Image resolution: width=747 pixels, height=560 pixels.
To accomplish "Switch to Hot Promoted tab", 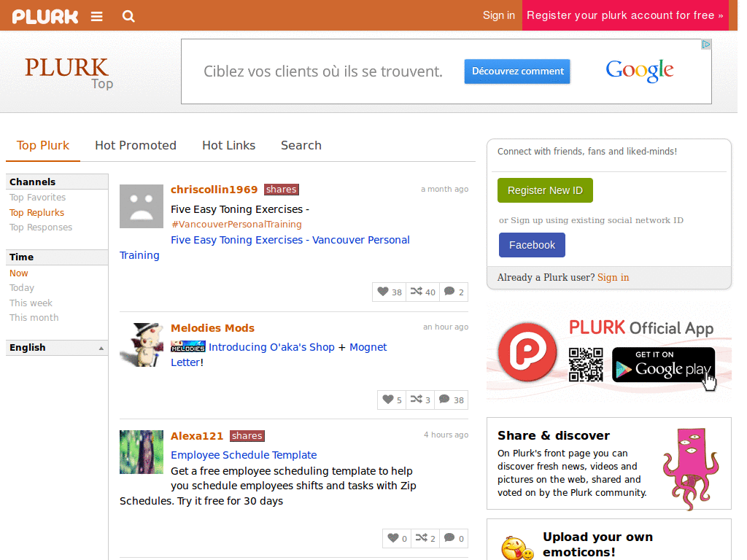I will tap(136, 145).
